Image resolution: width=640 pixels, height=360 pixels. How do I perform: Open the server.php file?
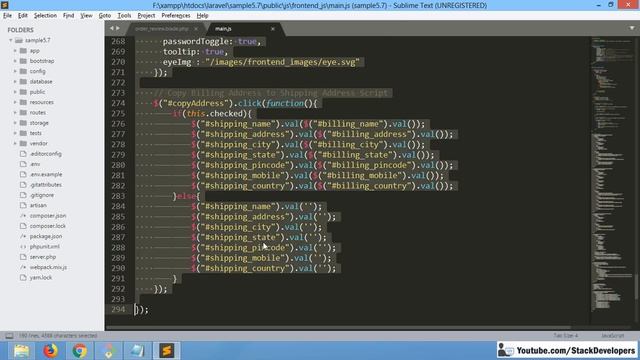[x=42, y=257]
